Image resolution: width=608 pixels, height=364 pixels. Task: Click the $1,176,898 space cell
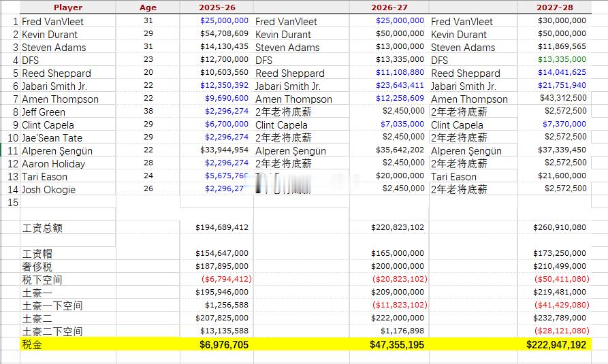click(x=402, y=331)
